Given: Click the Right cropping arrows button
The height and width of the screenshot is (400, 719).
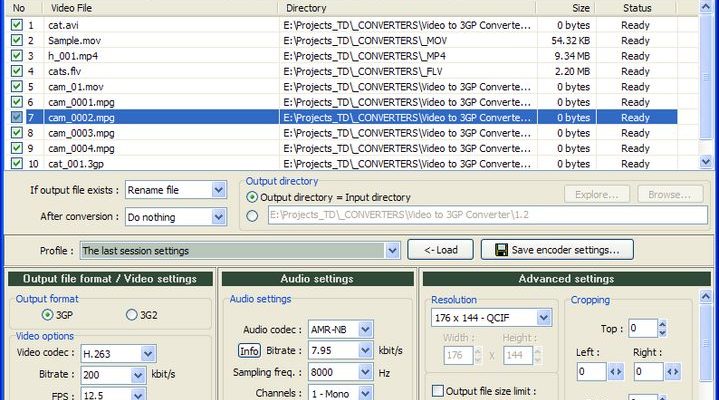Looking at the screenshot, I should [673, 372].
